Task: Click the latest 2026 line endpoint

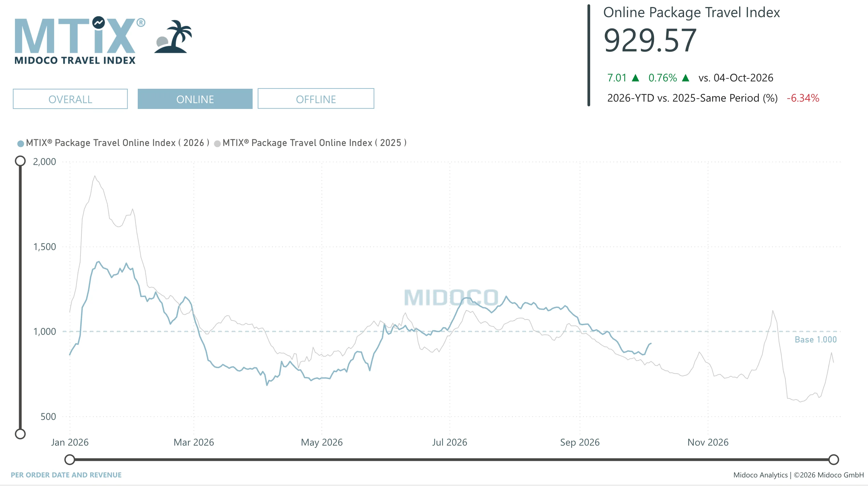Action: pos(651,343)
